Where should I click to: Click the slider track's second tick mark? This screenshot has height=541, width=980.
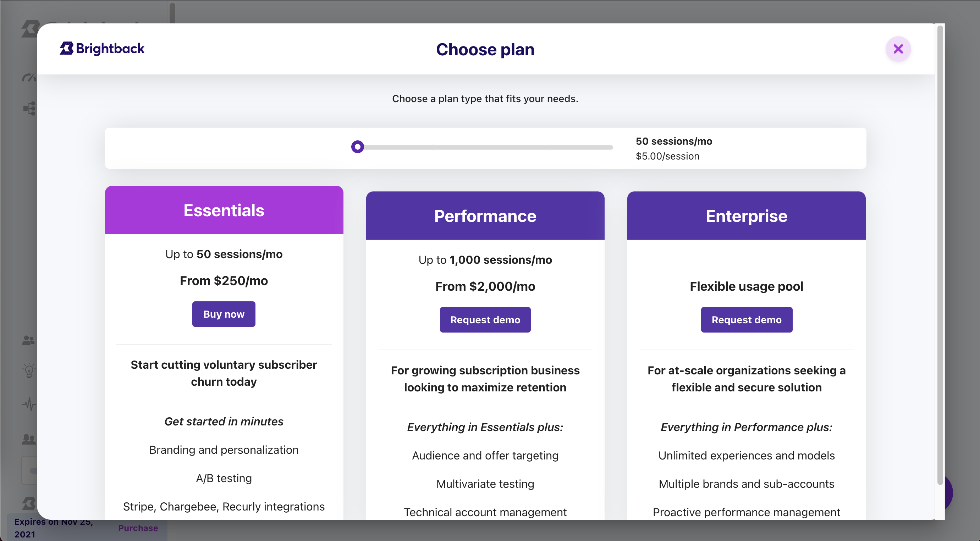point(550,147)
